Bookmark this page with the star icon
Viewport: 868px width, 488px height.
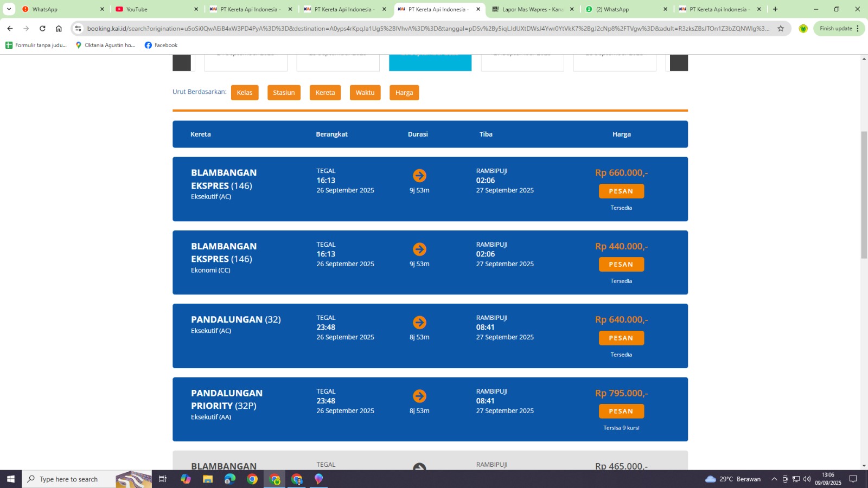pos(781,29)
